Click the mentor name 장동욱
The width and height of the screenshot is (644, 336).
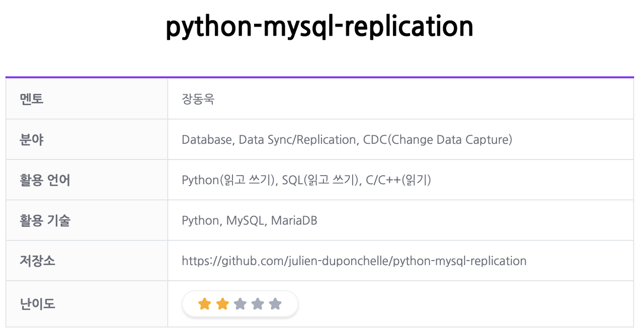(x=198, y=99)
